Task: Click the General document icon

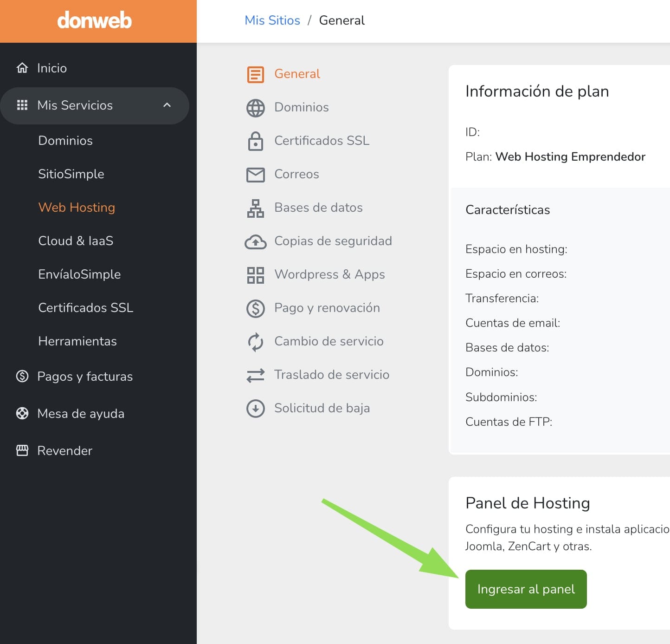Action: [256, 74]
